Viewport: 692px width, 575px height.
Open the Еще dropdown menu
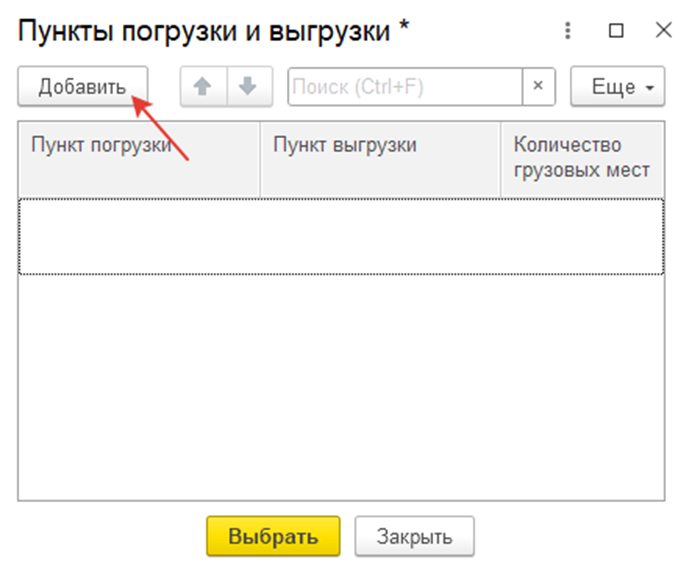tap(617, 86)
